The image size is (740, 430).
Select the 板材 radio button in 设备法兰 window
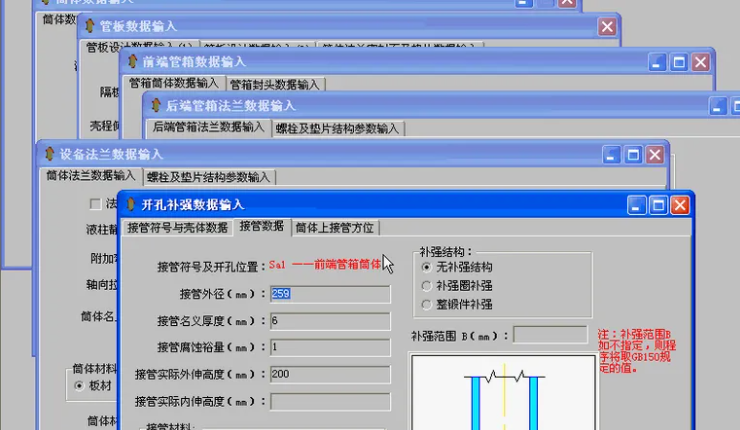click(x=79, y=386)
